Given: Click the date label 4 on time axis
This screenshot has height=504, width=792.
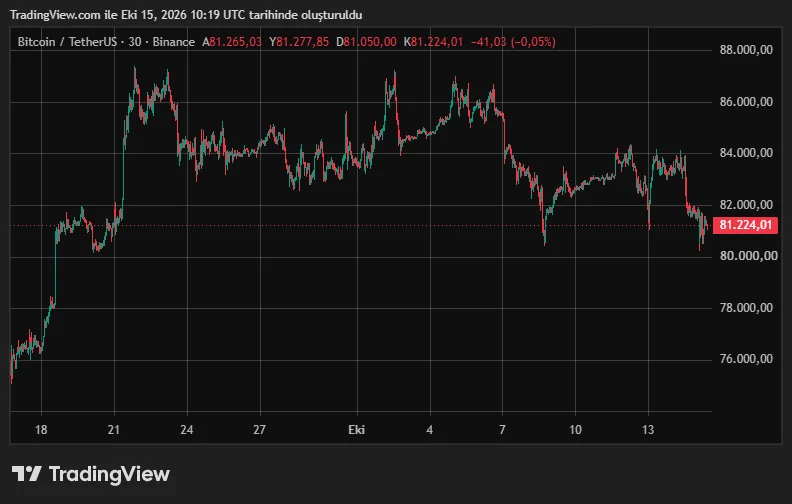Looking at the screenshot, I should (x=429, y=430).
